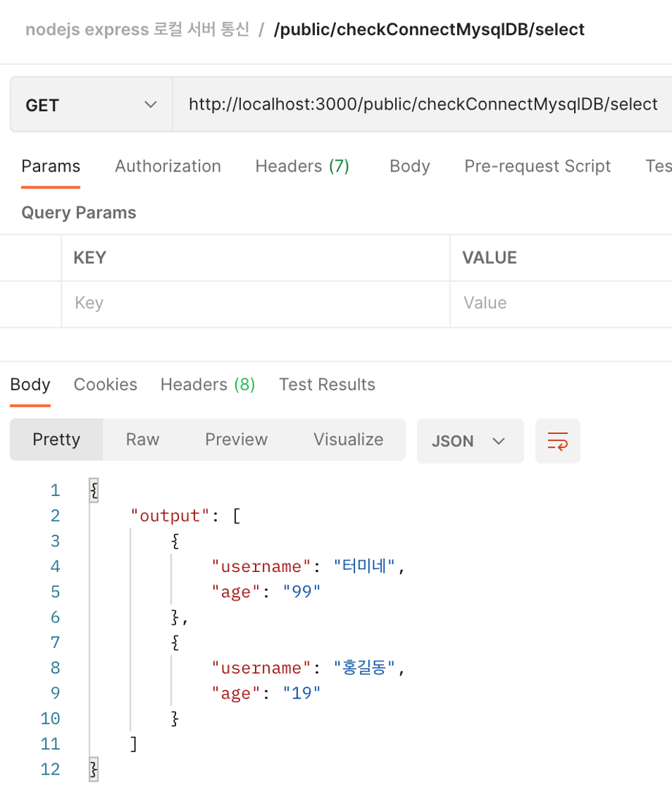Select the response Body tab
This screenshot has width=672, height=789.
(x=30, y=384)
